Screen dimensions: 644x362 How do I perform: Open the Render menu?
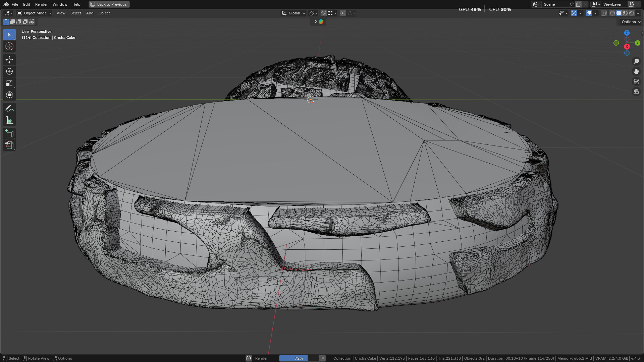[x=41, y=4]
